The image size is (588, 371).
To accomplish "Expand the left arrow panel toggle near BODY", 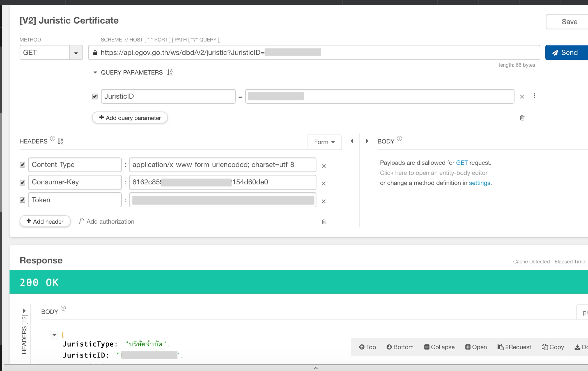I will [352, 141].
